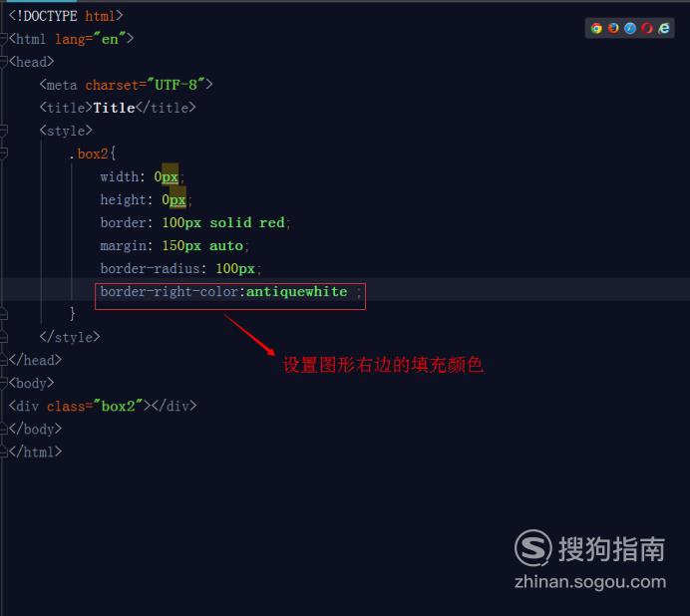The width and height of the screenshot is (690, 616).
Task: Place cursor in the Title text
Action: tap(114, 108)
